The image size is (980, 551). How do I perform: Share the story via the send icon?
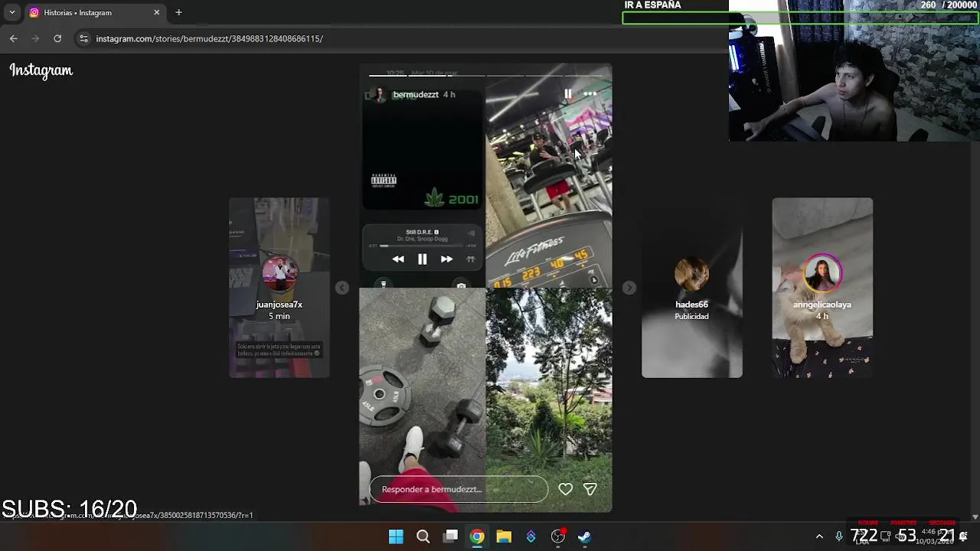click(x=590, y=489)
